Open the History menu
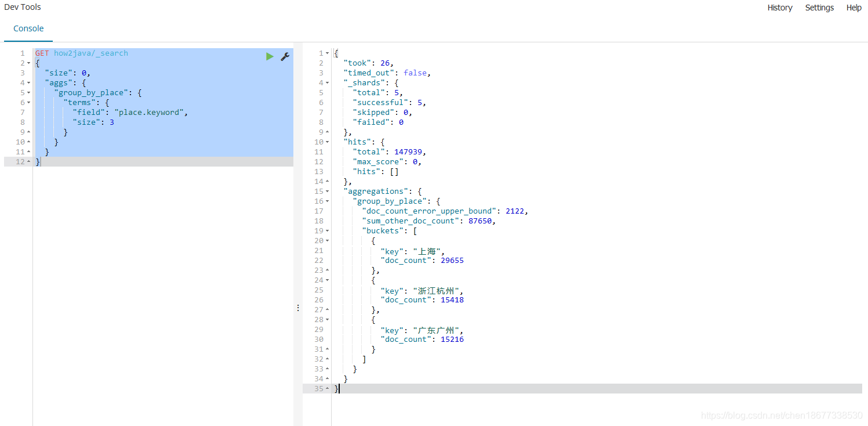The image size is (868, 426). coord(780,8)
